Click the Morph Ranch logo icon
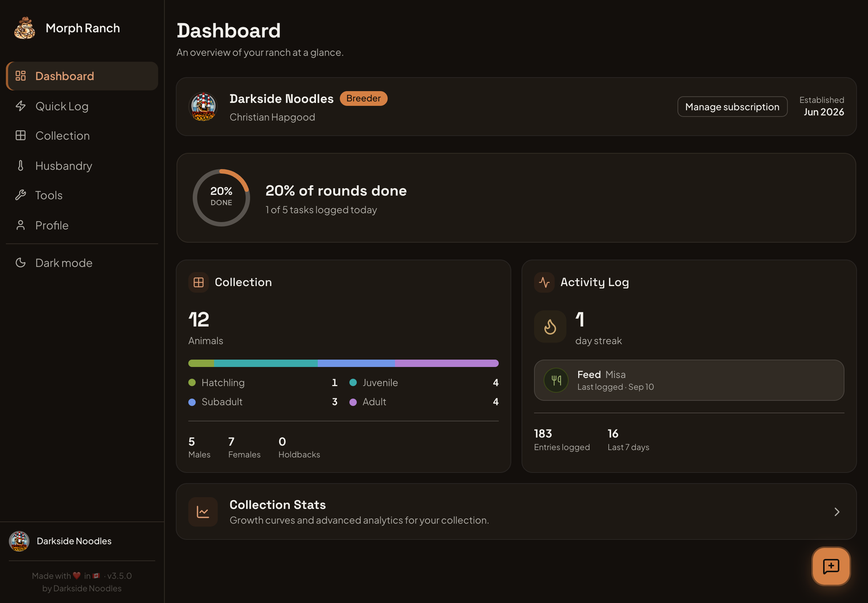Screen dimensions: 868x603 tap(25, 28)
